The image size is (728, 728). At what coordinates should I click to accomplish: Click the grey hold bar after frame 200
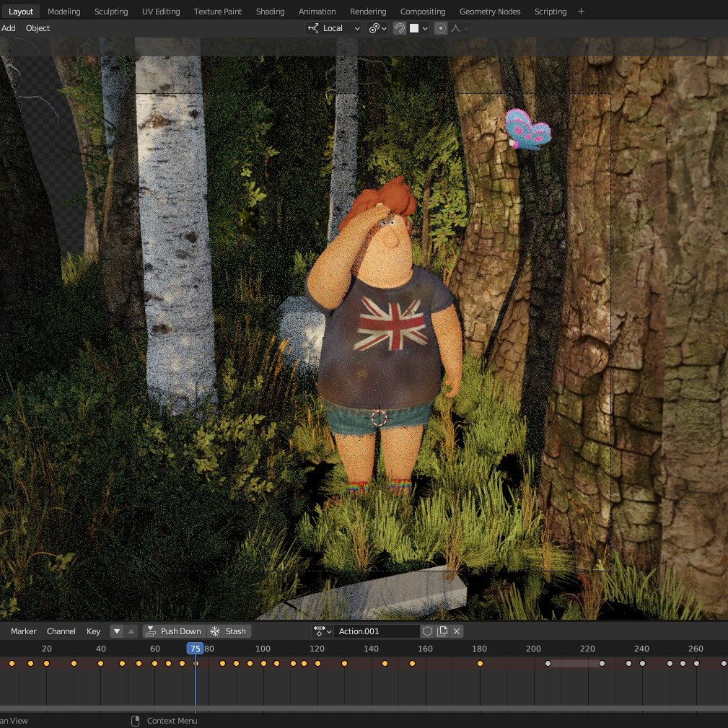pos(575,664)
